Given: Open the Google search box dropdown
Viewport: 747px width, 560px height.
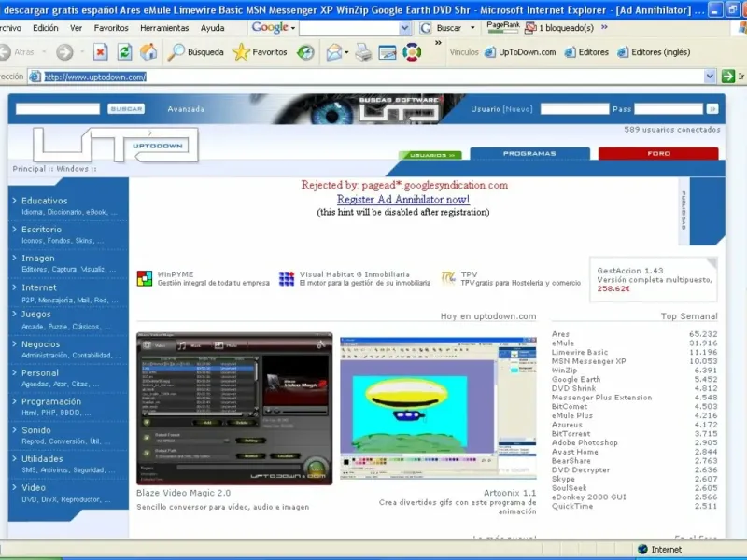Looking at the screenshot, I should (x=404, y=28).
